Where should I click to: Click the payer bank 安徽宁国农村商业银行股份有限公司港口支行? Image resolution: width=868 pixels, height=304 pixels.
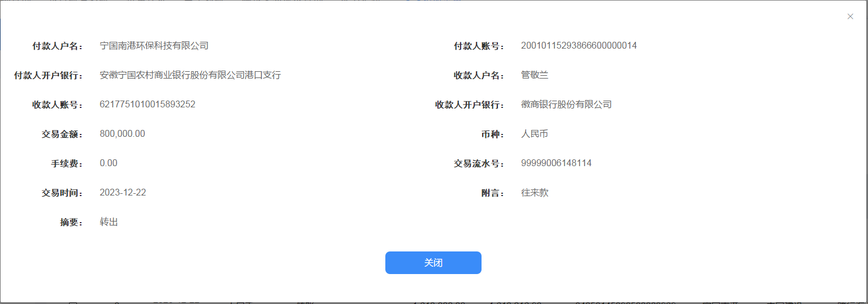pyautogui.click(x=190, y=75)
